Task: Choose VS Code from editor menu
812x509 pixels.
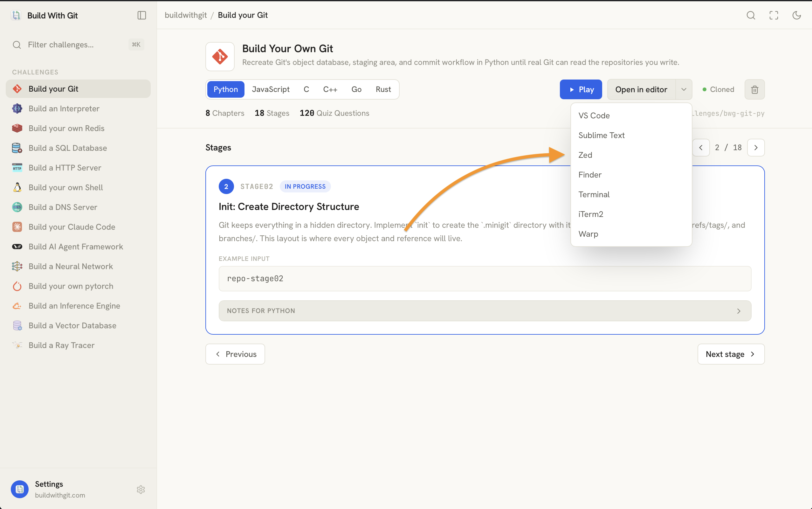Action: (631, 115)
